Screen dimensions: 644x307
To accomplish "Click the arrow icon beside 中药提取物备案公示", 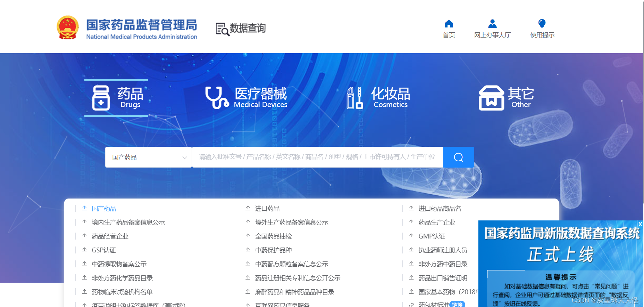I will [x=84, y=264].
